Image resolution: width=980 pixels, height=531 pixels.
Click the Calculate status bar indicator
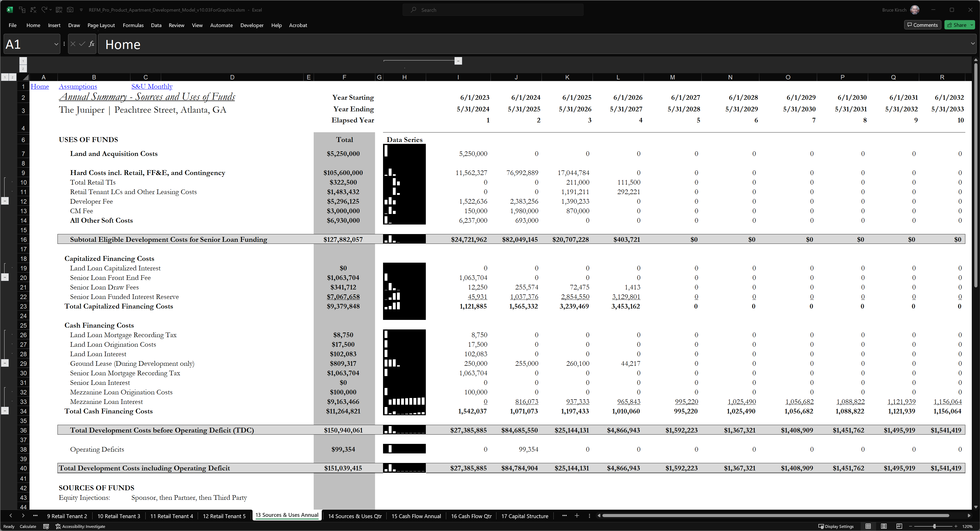click(x=28, y=526)
